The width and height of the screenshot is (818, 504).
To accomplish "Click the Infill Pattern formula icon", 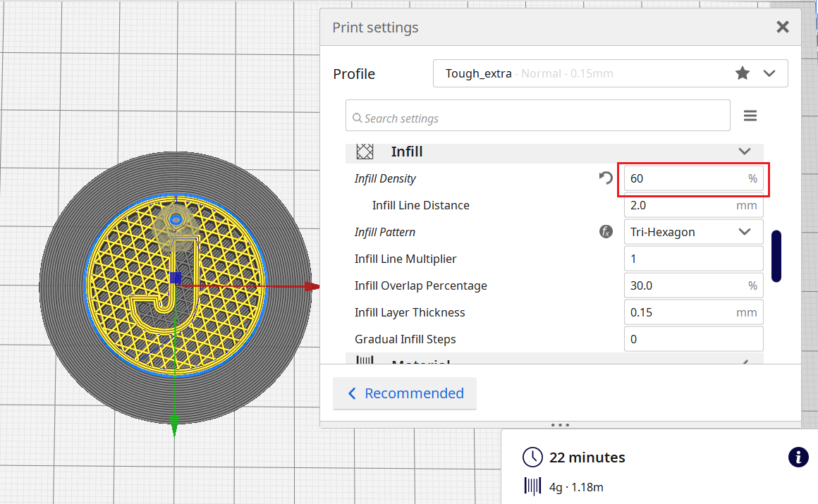I will 606,231.
